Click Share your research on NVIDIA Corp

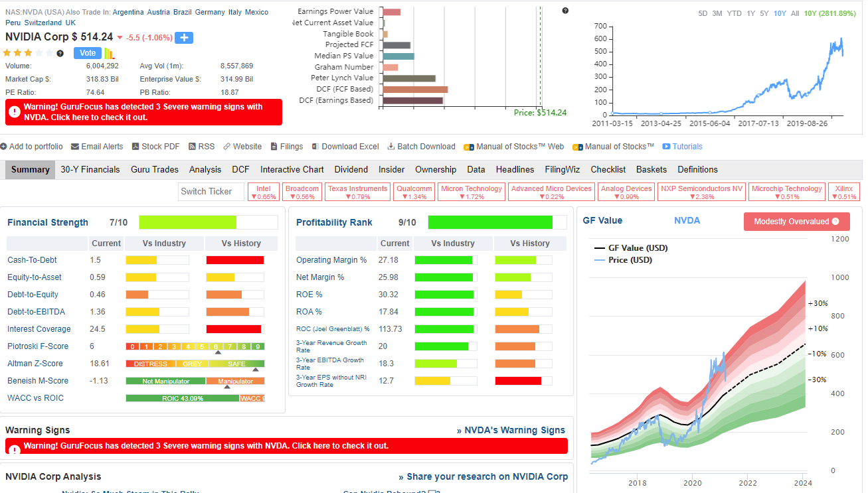tap(483, 476)
